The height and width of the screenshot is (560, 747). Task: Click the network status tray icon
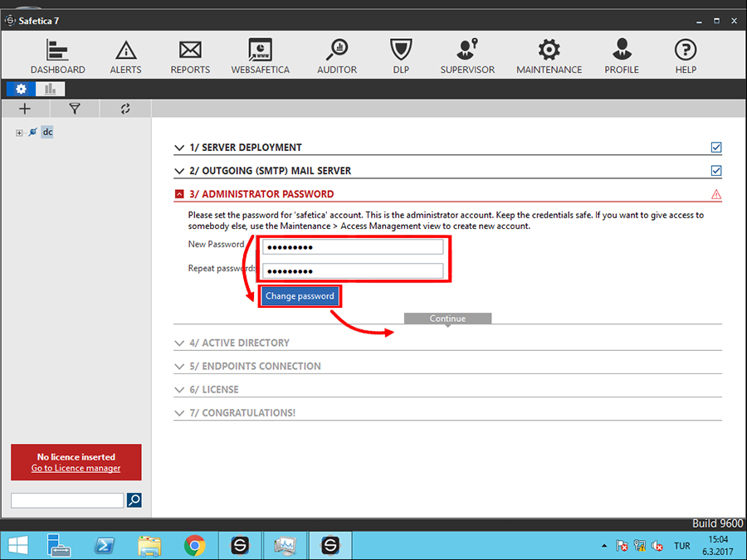[640, 546]
